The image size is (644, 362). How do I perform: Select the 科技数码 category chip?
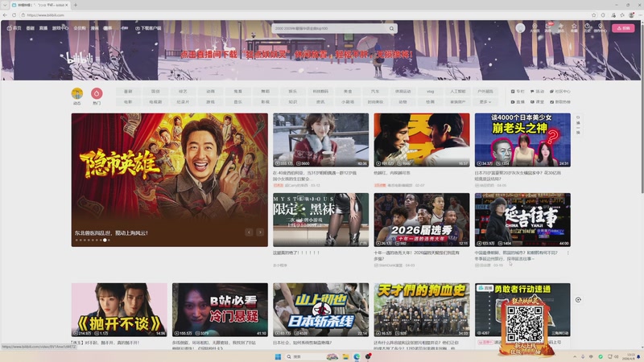click(x=320, y=91)
